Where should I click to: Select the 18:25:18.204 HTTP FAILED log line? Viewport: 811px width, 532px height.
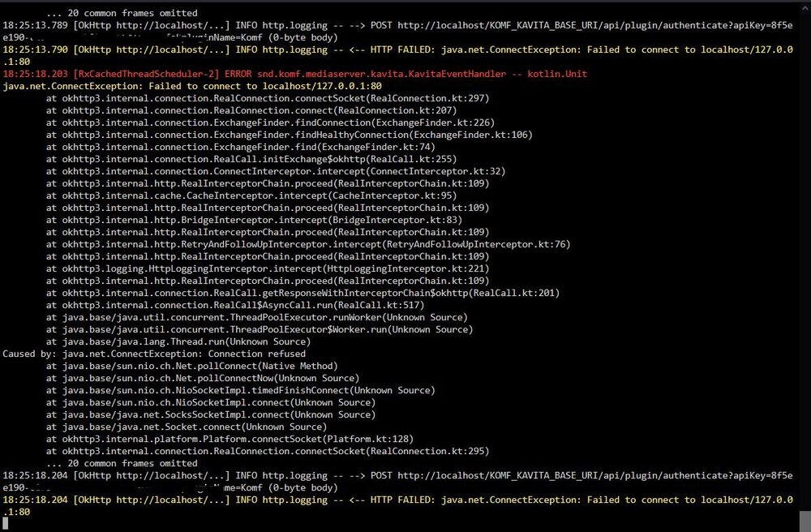pyautogui.click(x=397, y=505)
